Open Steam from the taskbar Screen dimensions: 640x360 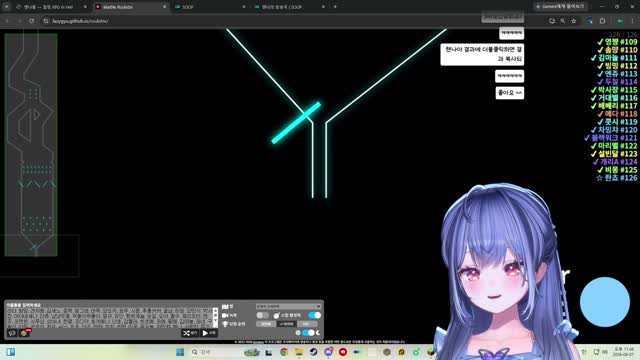pos(313,352)
